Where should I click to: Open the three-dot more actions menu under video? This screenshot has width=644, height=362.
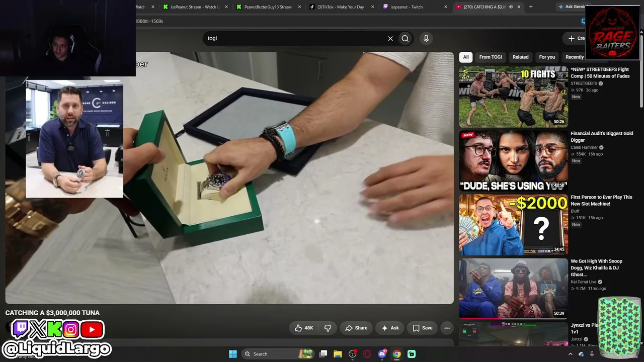[x=447, y=328]
